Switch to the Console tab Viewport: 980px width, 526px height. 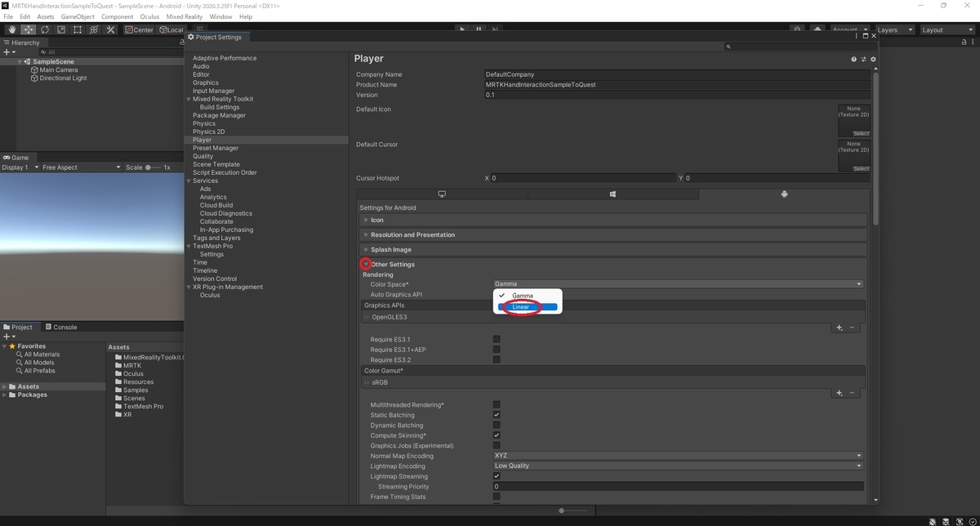click(x=61, y=328)
